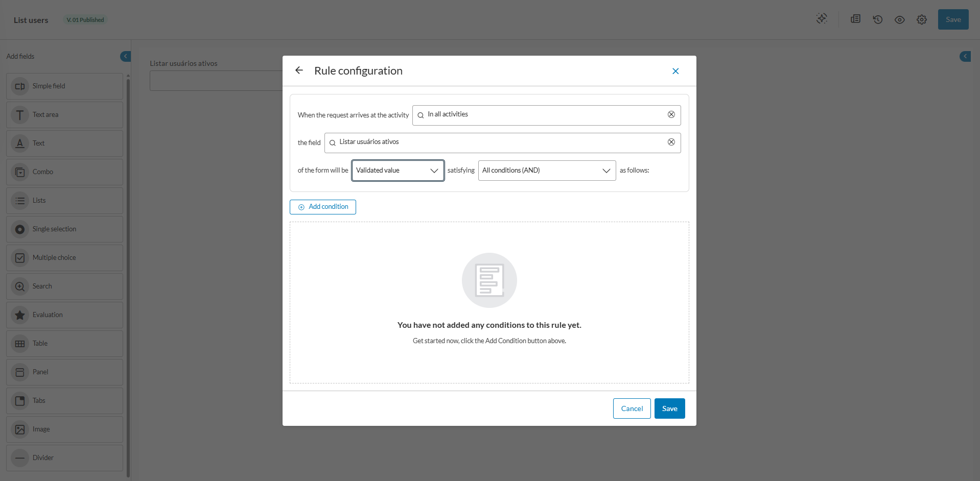The height and width of the screenshot is (481, 980).
Task: Open the 'Validated value' dropdown
Action: click(398, 171)
